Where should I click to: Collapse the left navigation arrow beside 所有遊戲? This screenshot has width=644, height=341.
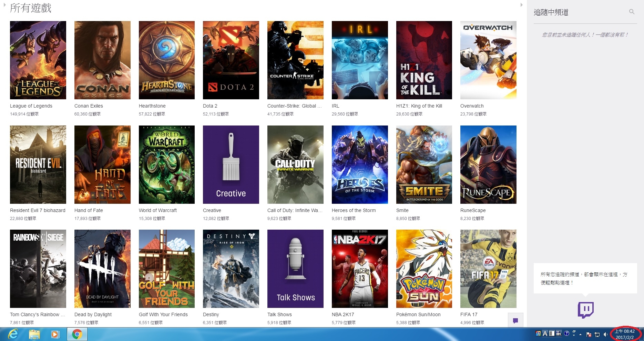[4, 5]
